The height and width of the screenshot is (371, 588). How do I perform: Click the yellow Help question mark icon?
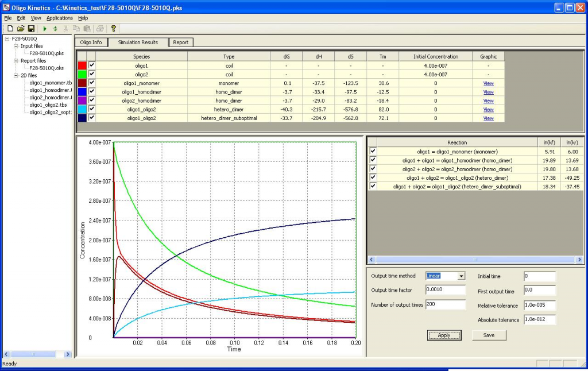(113, 28)
